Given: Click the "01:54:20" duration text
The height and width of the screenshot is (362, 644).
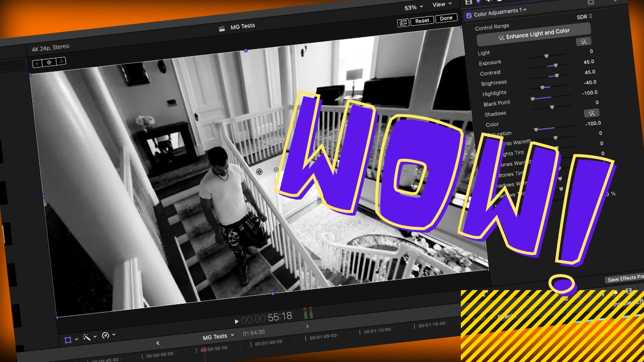Looking at the screenshot, I should pos(254,333).
